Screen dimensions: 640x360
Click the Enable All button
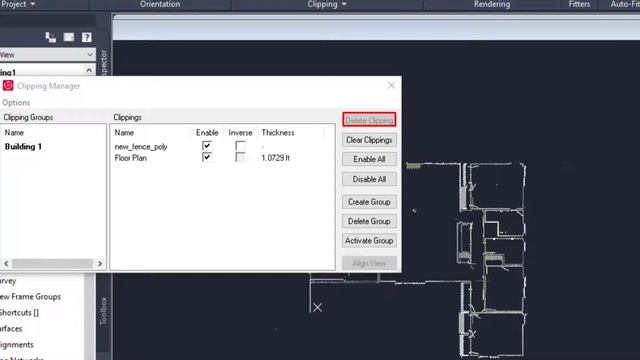pyautogui.click(x=369, y=159)
